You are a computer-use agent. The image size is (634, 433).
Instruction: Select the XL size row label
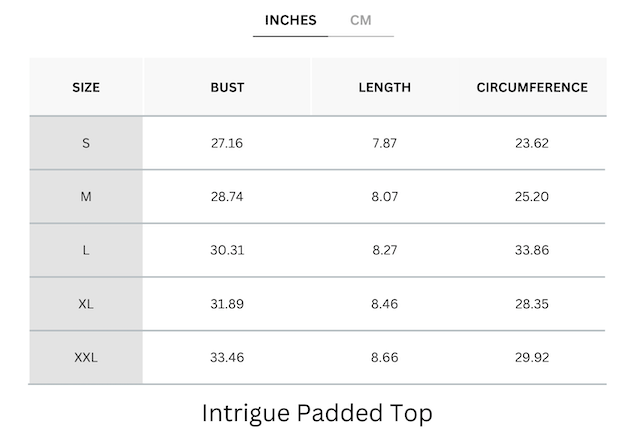[86, 303]
